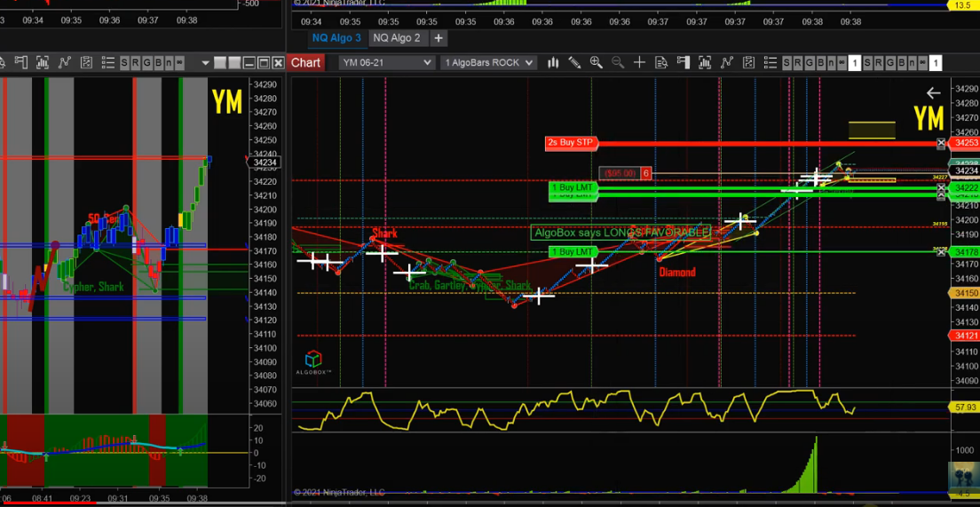Click the second grey square in left toolbar

(235, 62)
